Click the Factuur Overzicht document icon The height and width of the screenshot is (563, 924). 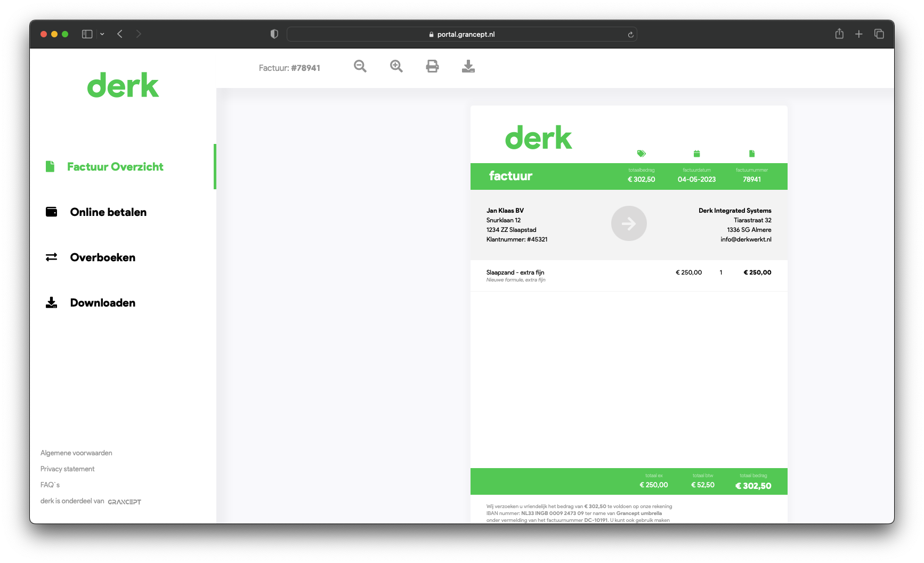pyautogui.click(x=50, y=166)
